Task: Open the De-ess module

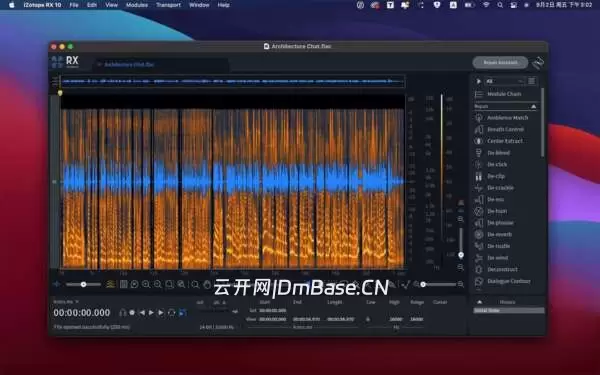Action: (x=496, y=200)
